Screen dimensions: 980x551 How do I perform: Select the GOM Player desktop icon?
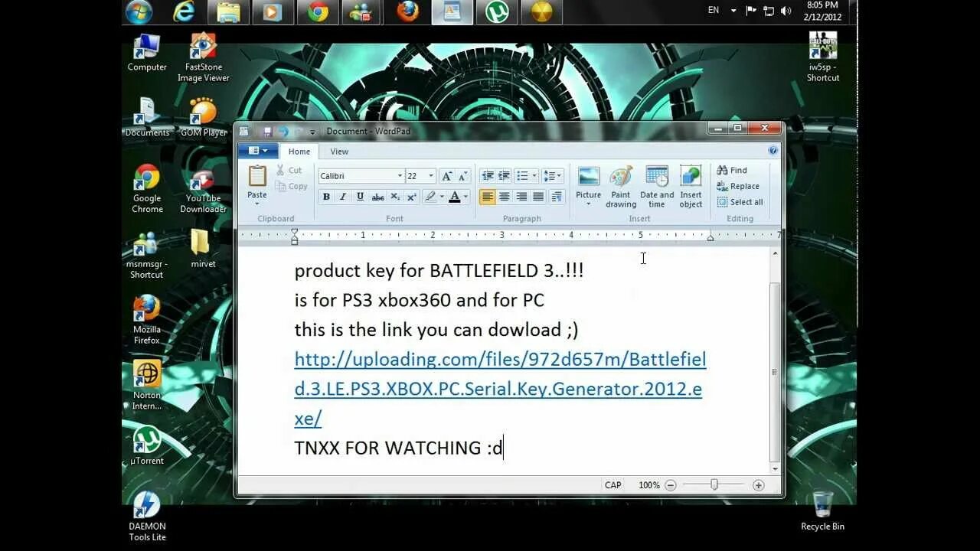coord(203,117)
